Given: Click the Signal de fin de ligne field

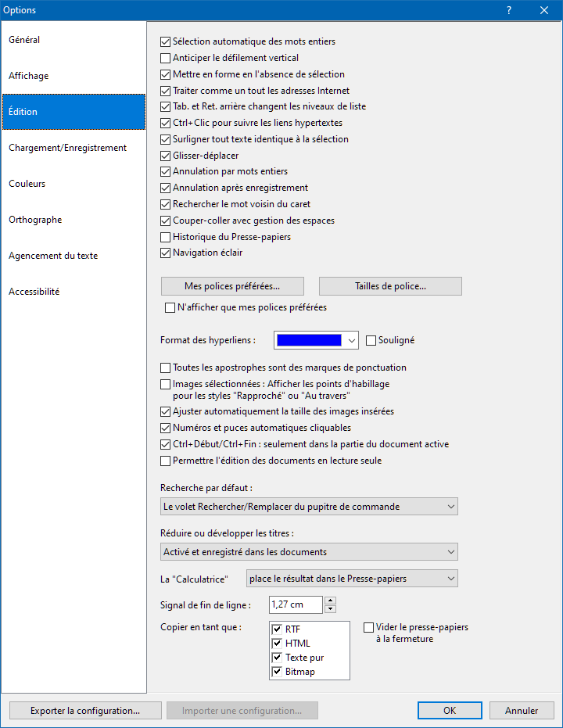Looking at the screenshot, I should pyautogui.click(x=296, y=605).
